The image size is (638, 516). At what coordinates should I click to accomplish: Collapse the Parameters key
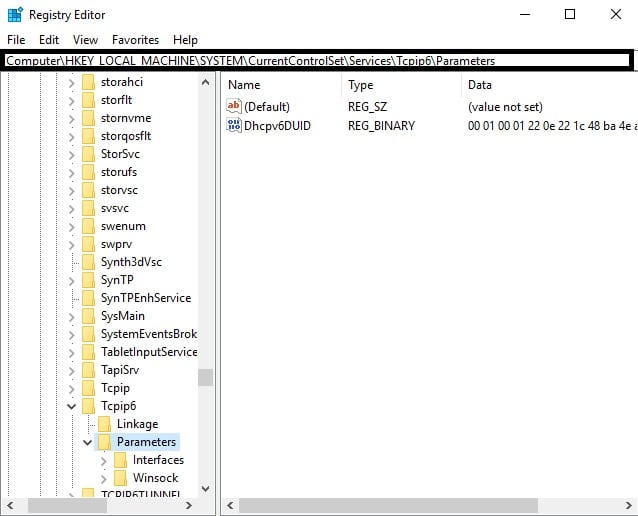(x=87, y=442)
